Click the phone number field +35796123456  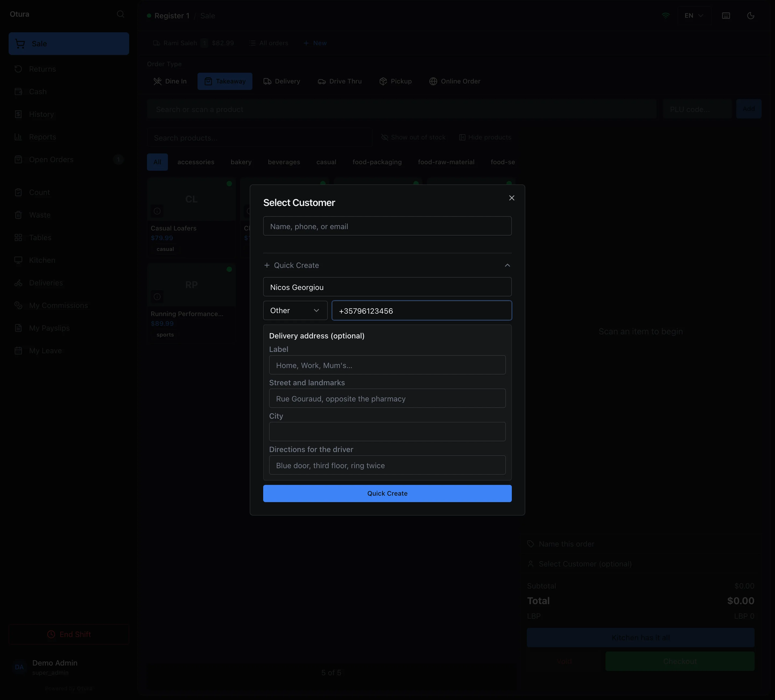422,310
